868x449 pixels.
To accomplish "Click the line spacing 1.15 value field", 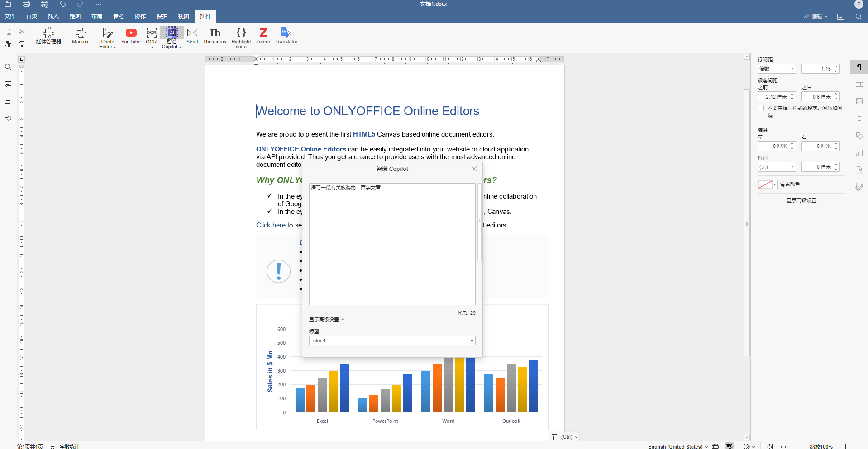I will 817,69.
